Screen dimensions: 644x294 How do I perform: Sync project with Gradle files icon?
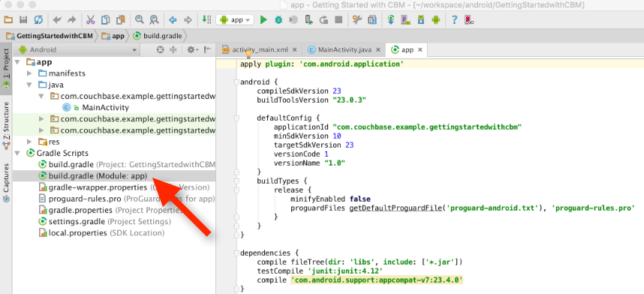point(391,19)
